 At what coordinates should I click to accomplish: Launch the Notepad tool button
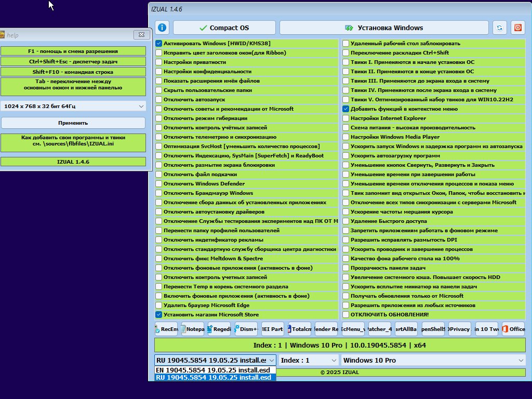[192, 329]
